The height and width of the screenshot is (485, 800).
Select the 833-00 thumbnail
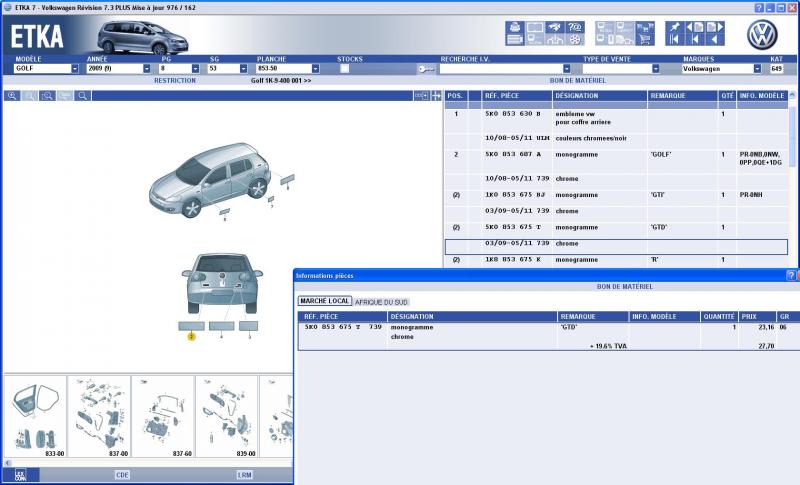pyautogui.click(x=35, y=417)
